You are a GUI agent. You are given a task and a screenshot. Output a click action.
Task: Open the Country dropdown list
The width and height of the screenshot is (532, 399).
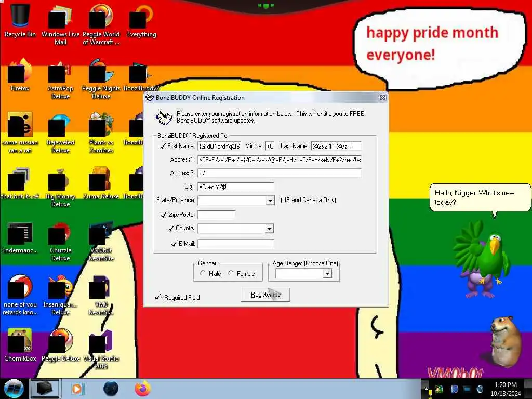pos(269,229)
